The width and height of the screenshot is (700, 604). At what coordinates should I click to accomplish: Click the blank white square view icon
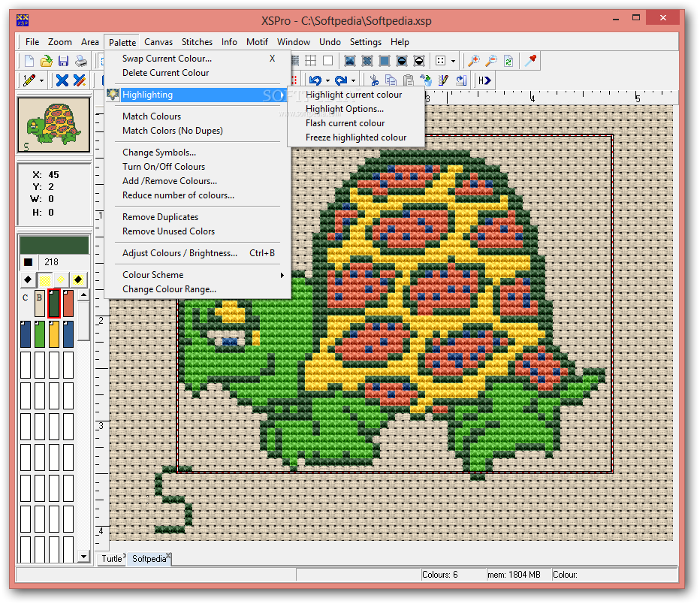click(x=327, y=61)
